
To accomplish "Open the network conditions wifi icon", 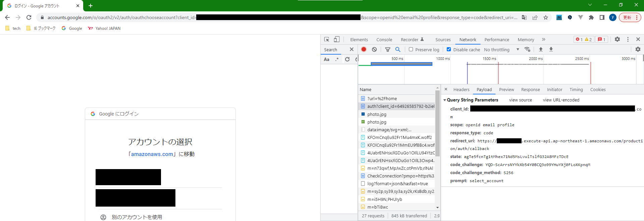I will (x=527, y=49).
